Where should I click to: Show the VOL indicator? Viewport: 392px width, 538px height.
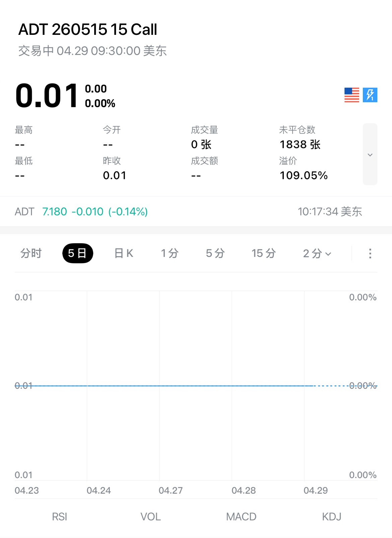(x=150, y=517)
